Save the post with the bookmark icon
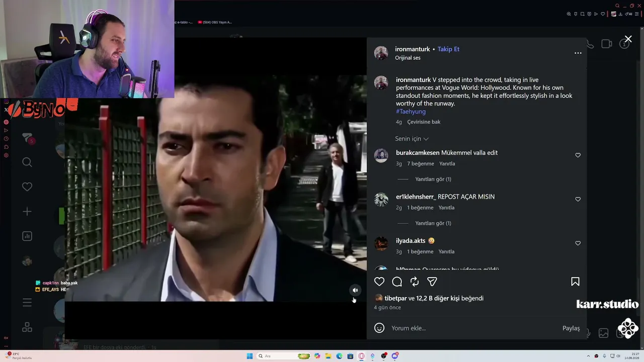 click(x=575, y=282)
